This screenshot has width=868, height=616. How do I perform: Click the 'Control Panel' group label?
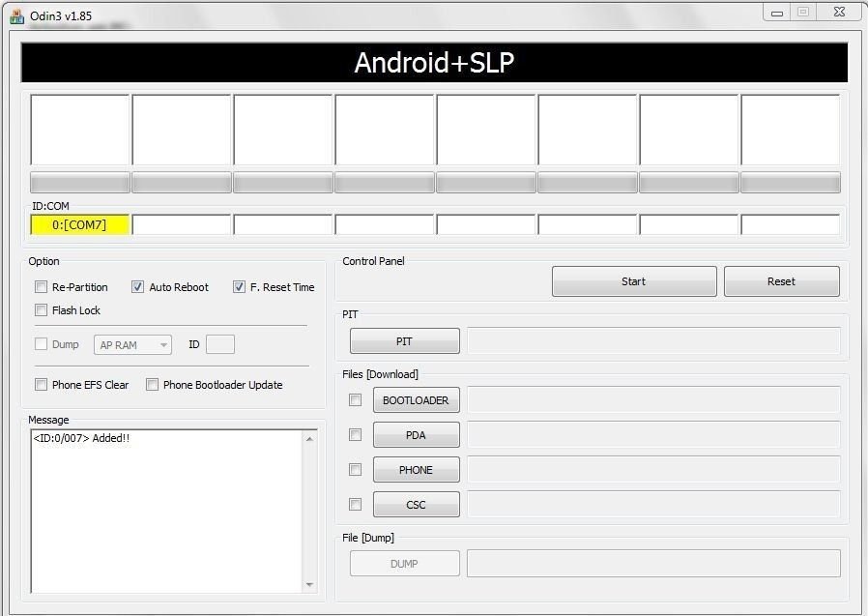click(x=374, y=261)
